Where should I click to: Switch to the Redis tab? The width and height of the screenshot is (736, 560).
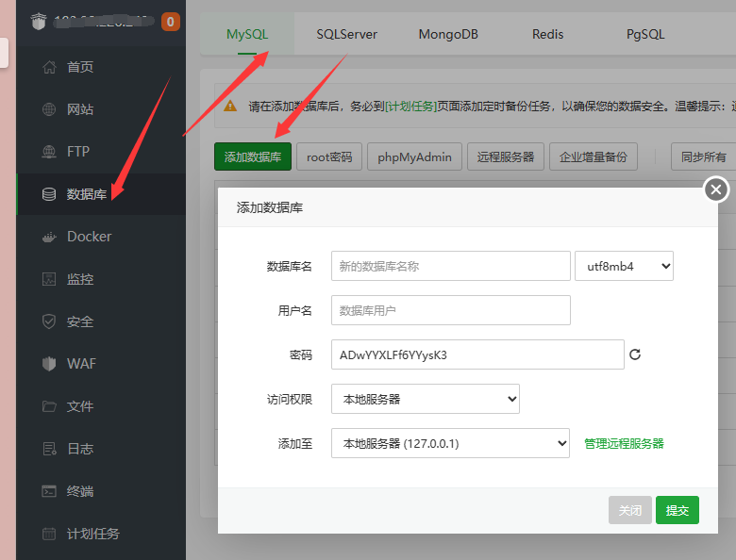547,34
